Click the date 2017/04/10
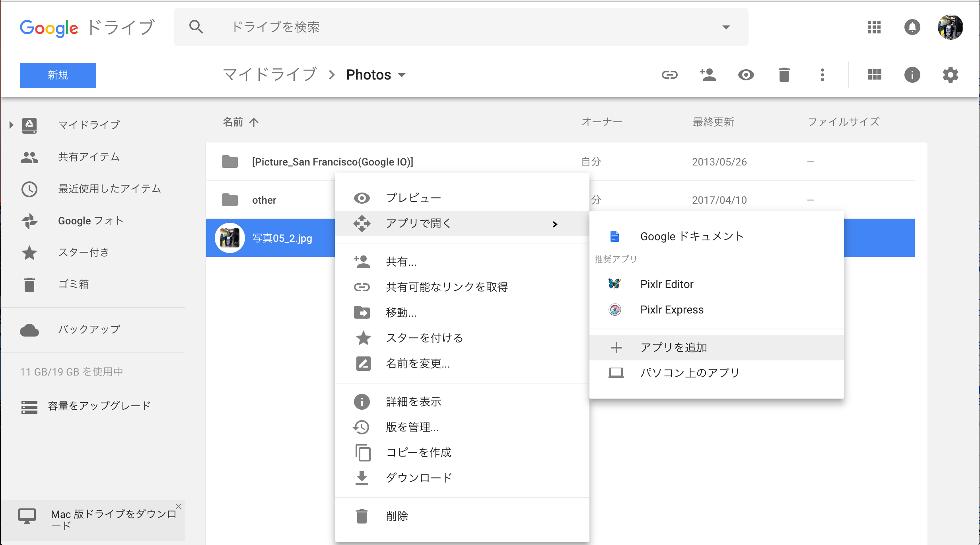Screen dimensions: 980x545 719,200
